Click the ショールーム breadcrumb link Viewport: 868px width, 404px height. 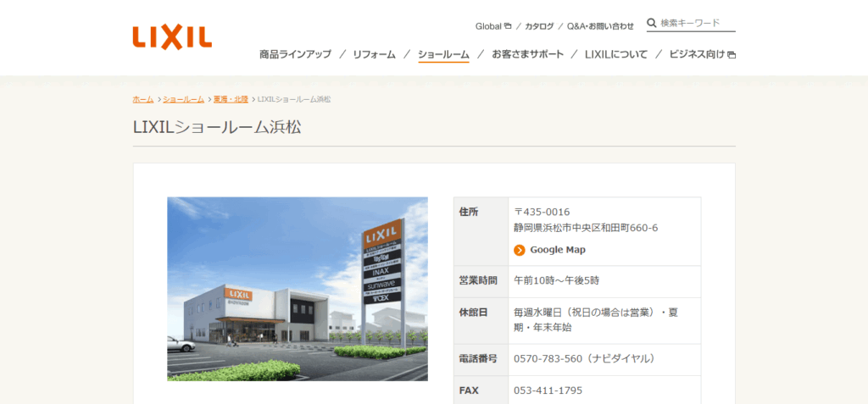coord(183,99)
